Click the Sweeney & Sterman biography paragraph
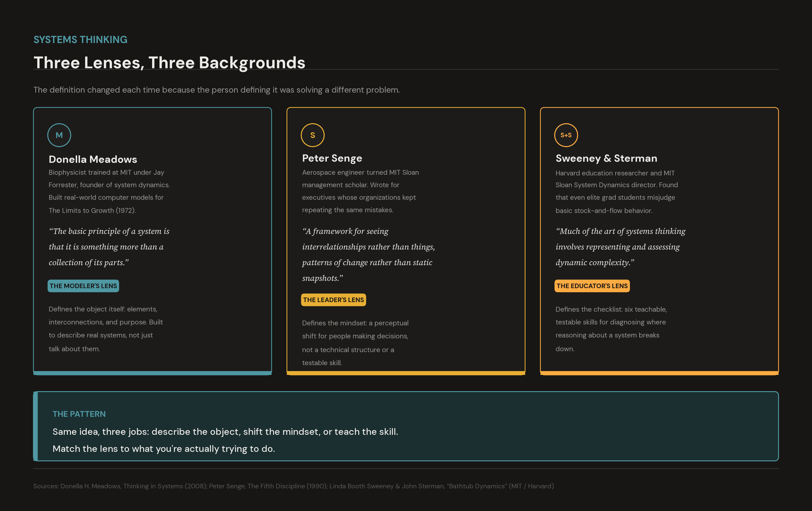 click(x=617, y=192)
